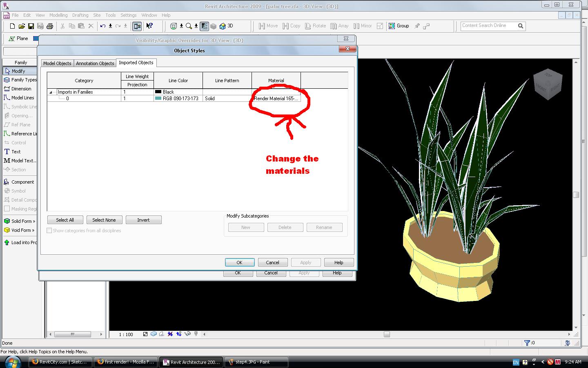The image size is (588, 368).
Task: Click the Select All button
Action: (x=65, y=220)
